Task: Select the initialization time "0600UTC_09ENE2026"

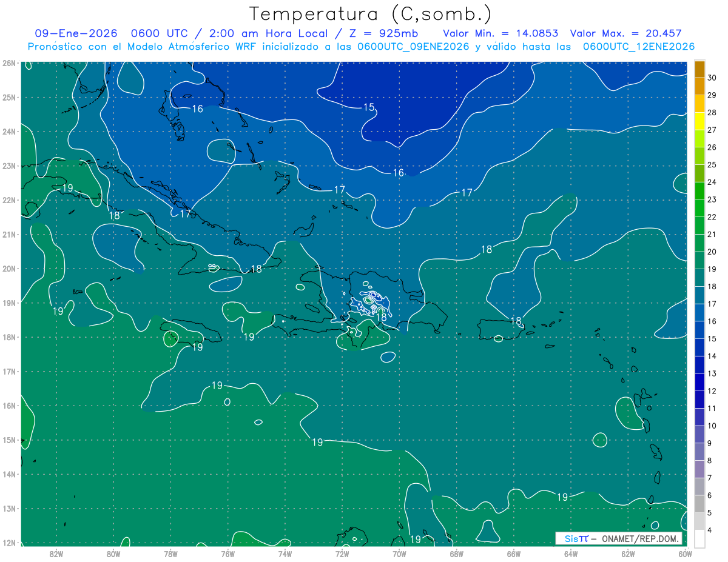Action: click(x=413, y=47)
